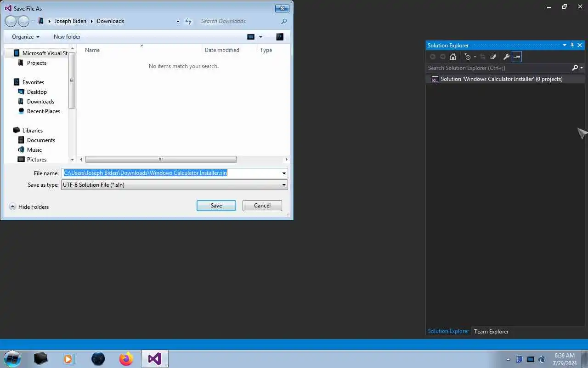This screenshot has width=588, height=368.
Task: Click the Sync with Active Document icon
Action: point(483,57)
